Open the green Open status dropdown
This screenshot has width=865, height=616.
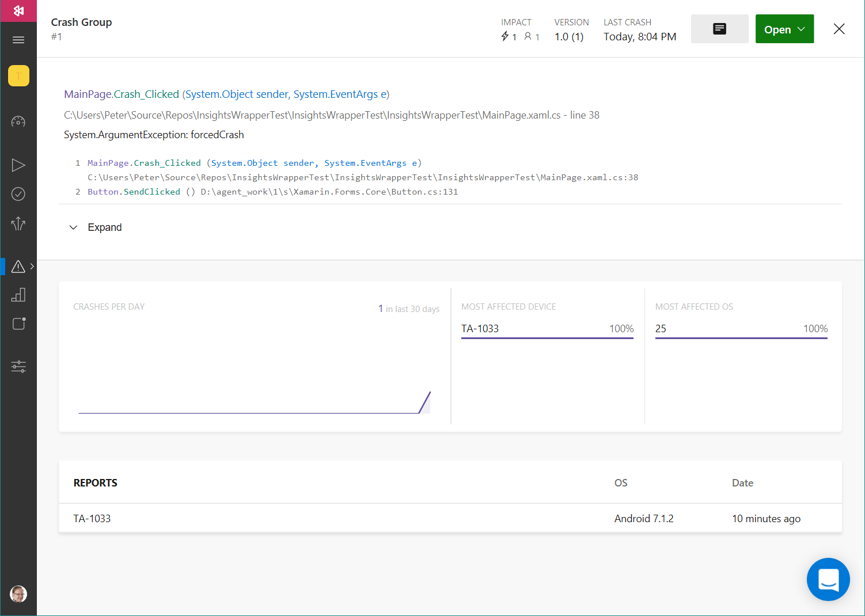click(x=784, y=29)
